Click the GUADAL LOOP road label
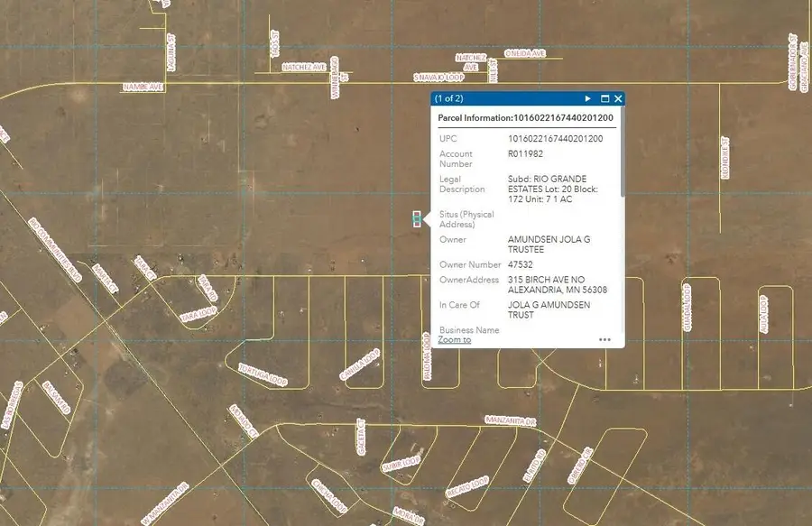This screenshot has width=812, height=526. click(687, 308)
